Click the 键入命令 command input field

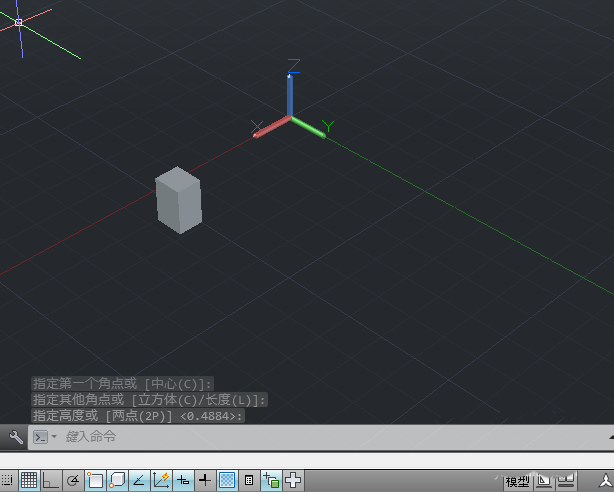click(321, 437)
